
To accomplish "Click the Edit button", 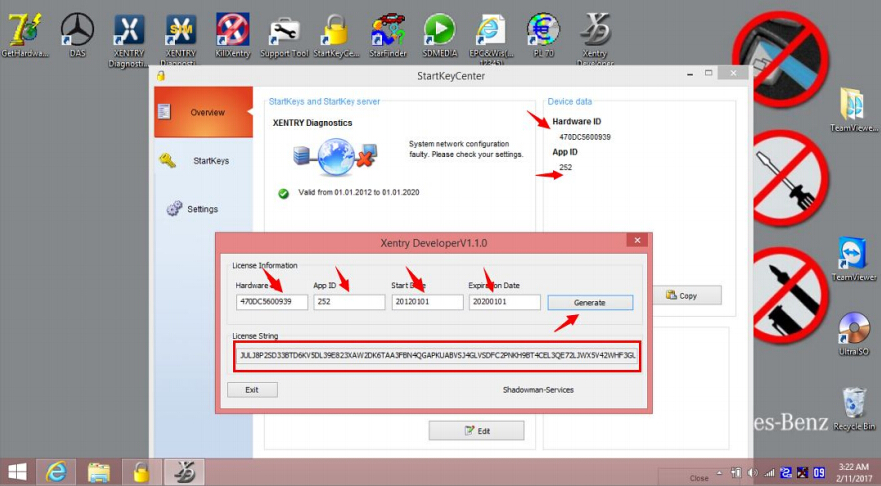I will click(x=476, y=430).
